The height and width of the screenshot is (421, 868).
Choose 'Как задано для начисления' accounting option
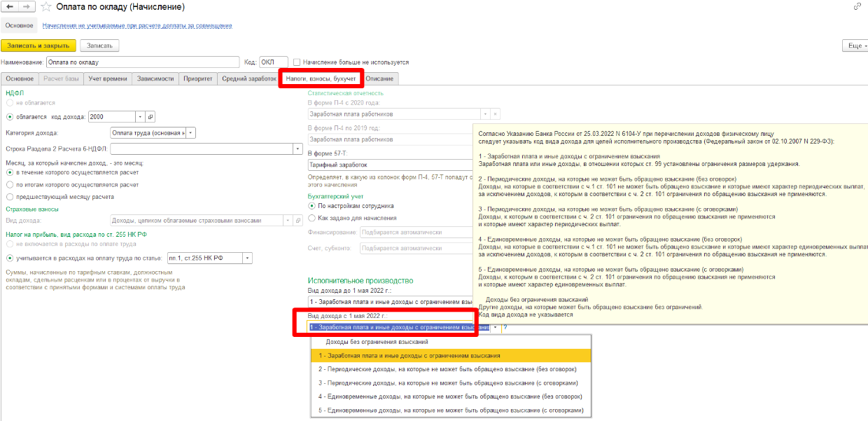(312, 218)
